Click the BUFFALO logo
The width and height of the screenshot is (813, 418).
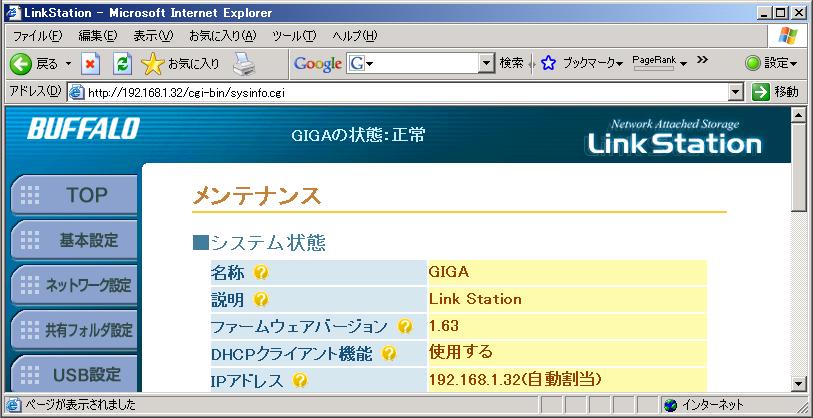click(x=83, y=128)
